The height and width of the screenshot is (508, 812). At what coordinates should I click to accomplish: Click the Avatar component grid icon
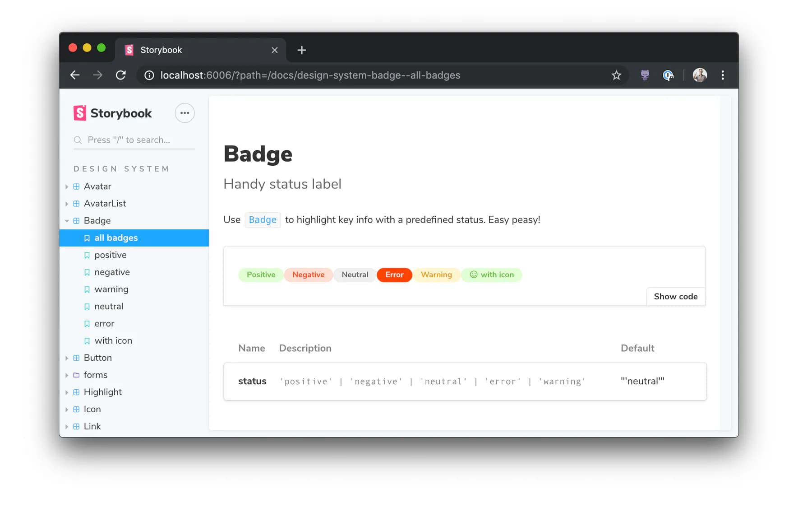click(x=76, y=186)
